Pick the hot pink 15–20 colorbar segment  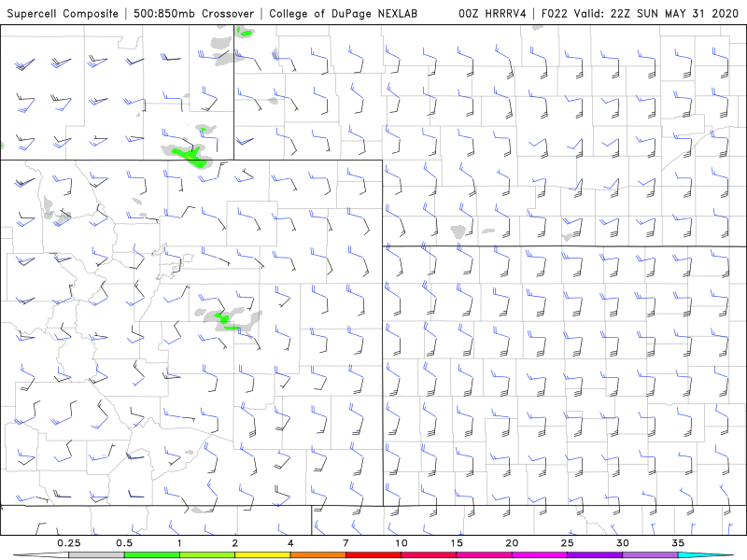click(484, 555)
